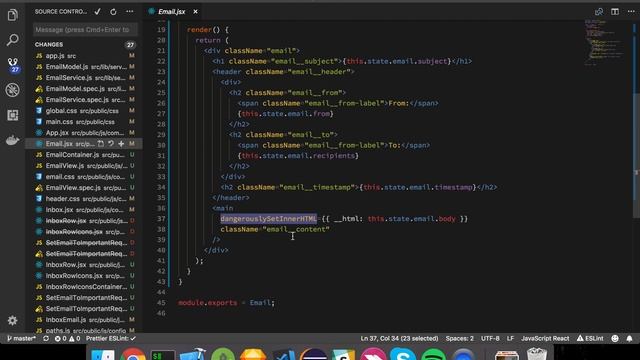Select InboxEmail.js in the changes list
The height and width of the screenshot is (360, 640).
click(x=84, y=320)
